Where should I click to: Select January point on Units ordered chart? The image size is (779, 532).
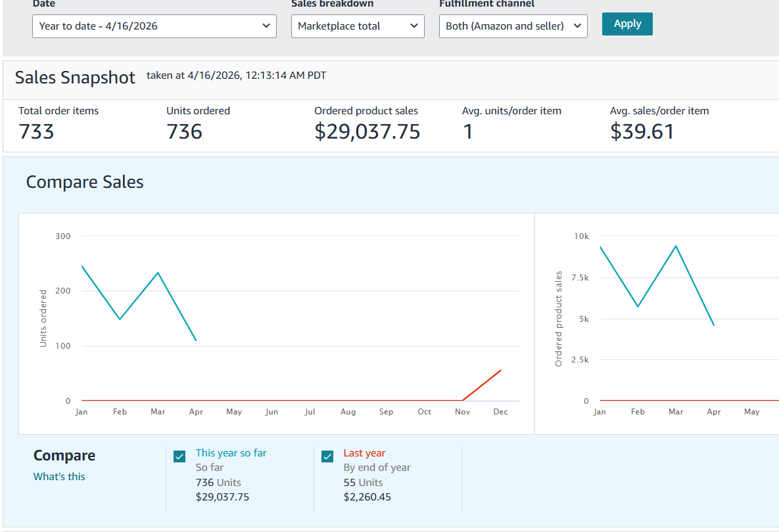tap(82, 266)
